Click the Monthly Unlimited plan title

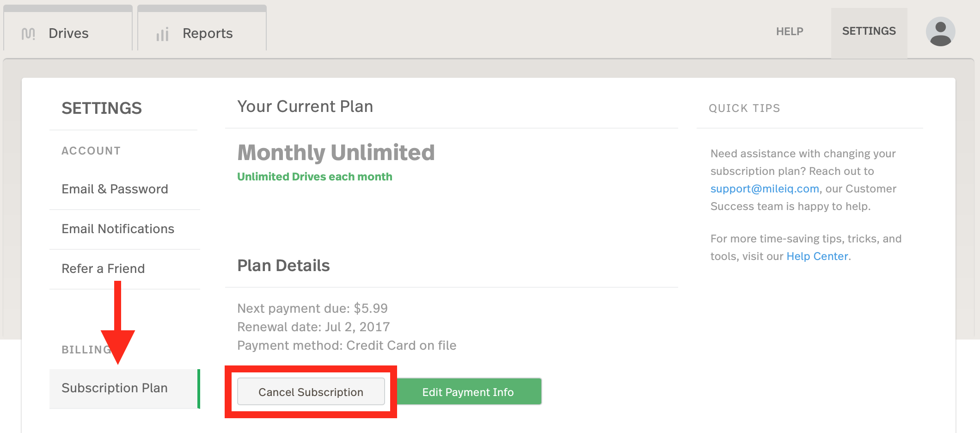tap(335, 152)
